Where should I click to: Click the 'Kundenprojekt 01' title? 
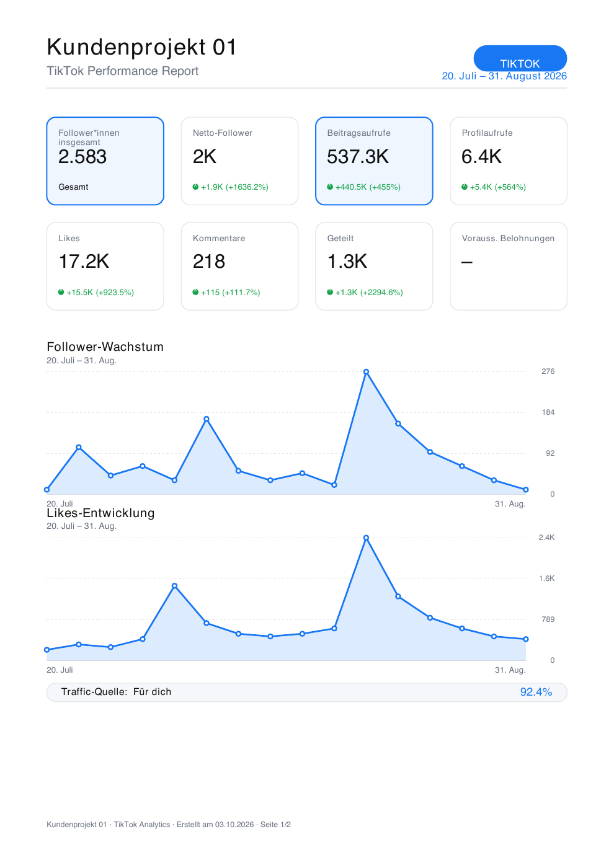141,47
